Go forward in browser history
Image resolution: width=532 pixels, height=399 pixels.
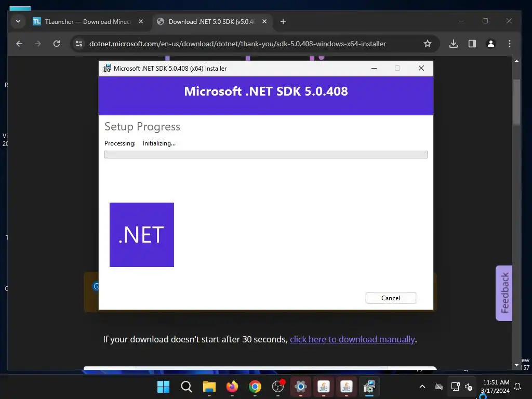(37, 44)
